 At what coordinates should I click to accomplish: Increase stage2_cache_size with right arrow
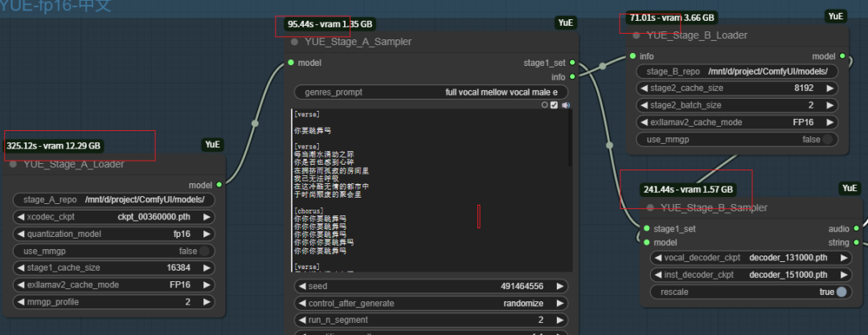(829, 88)
